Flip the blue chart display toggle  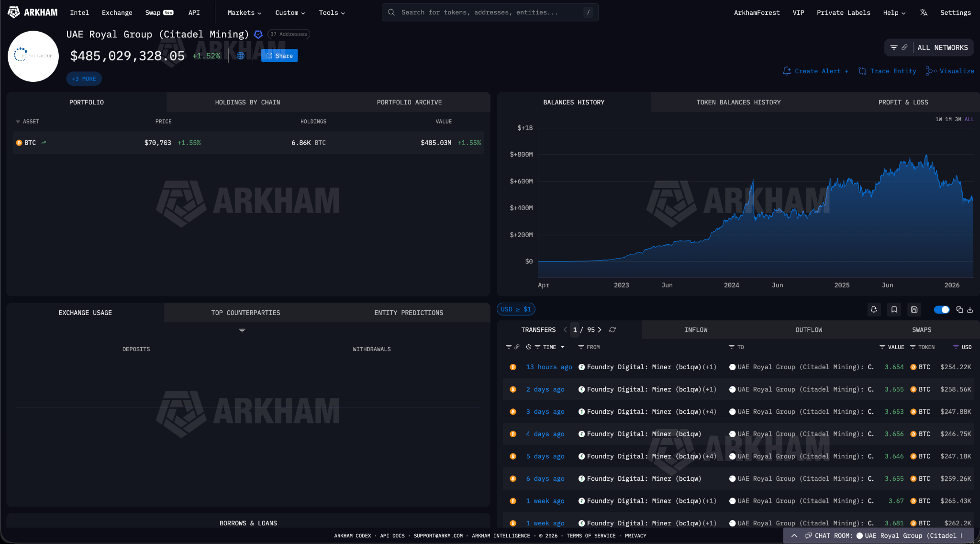pos(942,310)
